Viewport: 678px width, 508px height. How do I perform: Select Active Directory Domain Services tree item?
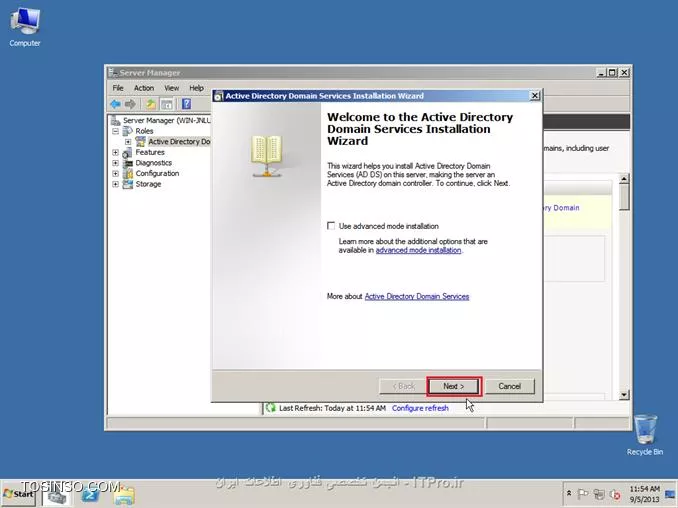pos(179,142)
